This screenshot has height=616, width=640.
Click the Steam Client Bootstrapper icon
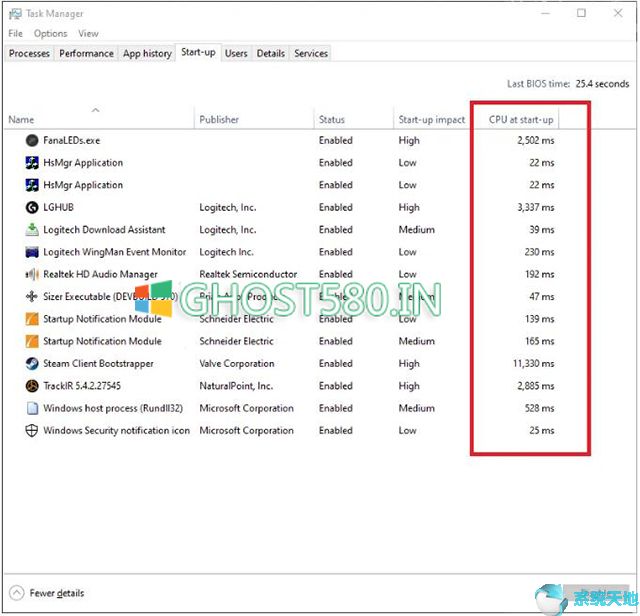32,363
